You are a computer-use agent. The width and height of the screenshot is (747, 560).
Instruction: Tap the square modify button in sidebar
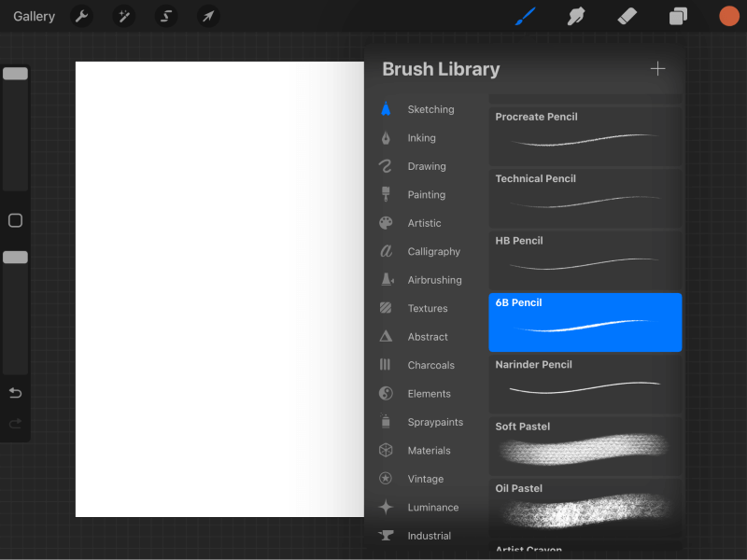coord(15,220)
